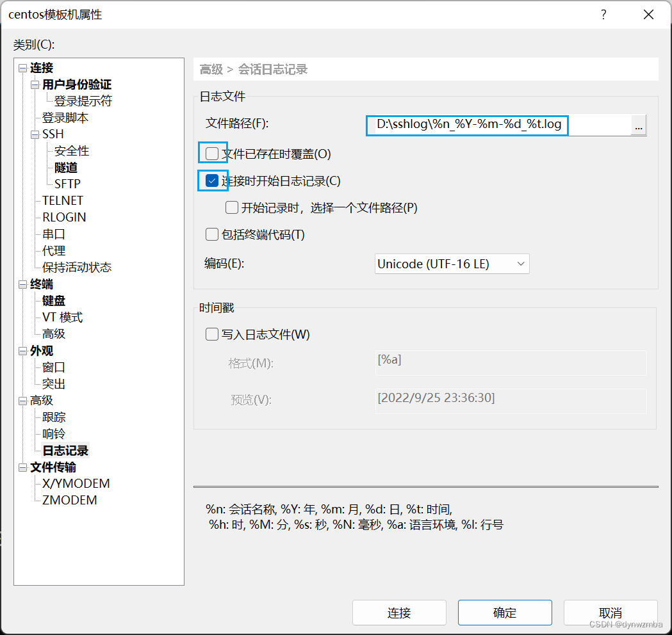Select SSH in category tree
Viewport: 672px width, 635px height.
[x=53, y=134]
